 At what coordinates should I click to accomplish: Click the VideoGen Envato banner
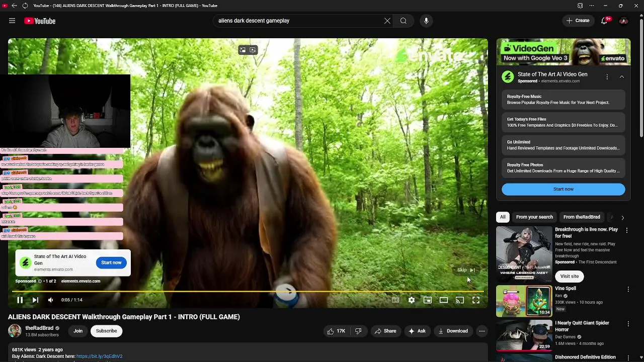point(563,52)
